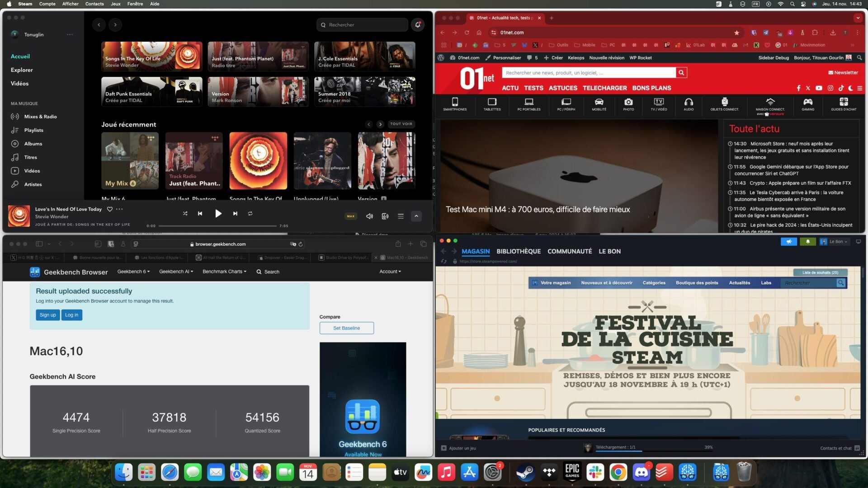Click the Geekbench Sign up button

(x=47, y=315)
